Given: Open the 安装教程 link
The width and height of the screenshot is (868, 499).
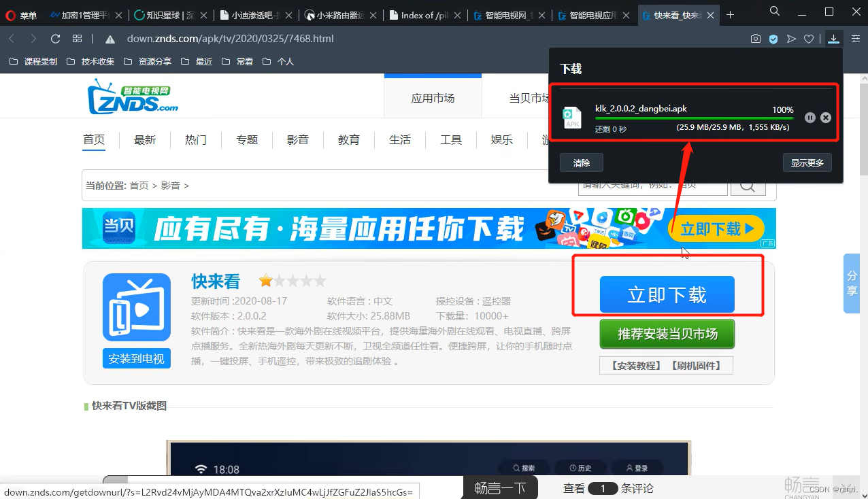Looking at the screenshot, I should [x=637, y=366].
